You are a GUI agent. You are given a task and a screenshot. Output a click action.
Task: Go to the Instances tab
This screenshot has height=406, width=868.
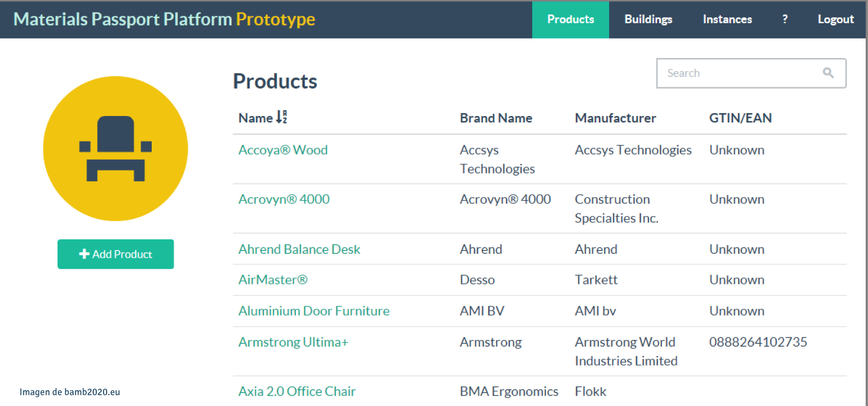tap(727, 19)
